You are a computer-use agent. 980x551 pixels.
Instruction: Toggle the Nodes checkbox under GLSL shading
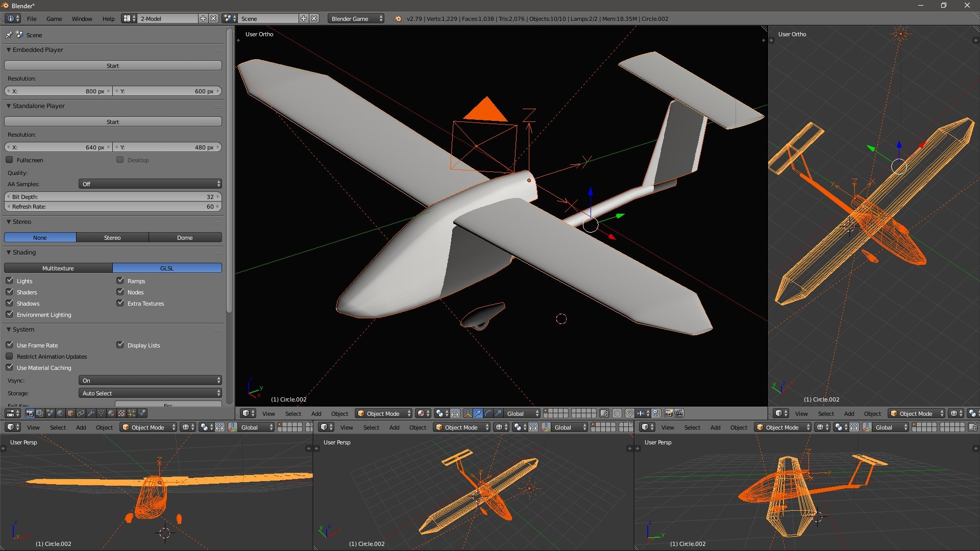click(x=120, y=292)
